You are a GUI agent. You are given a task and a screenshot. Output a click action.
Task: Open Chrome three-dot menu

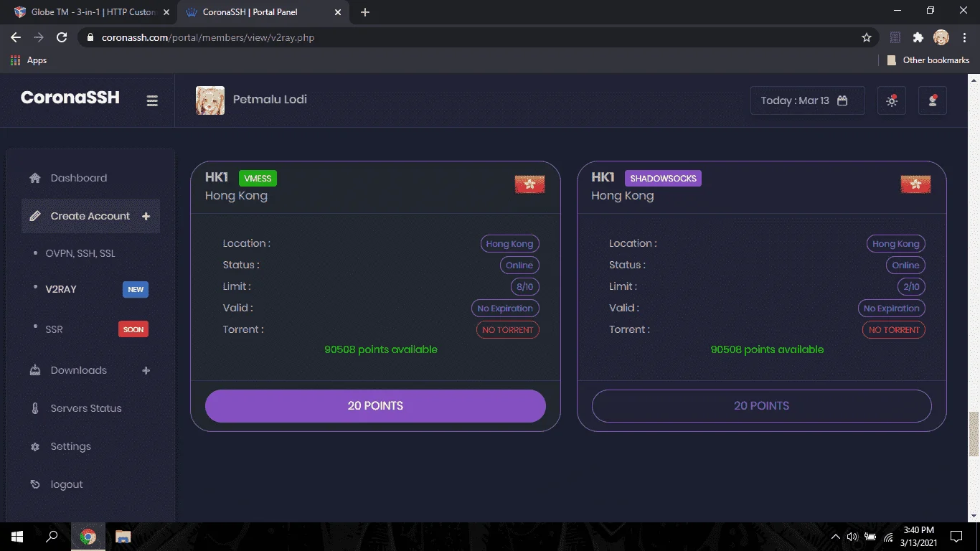[x=964, y=37]
